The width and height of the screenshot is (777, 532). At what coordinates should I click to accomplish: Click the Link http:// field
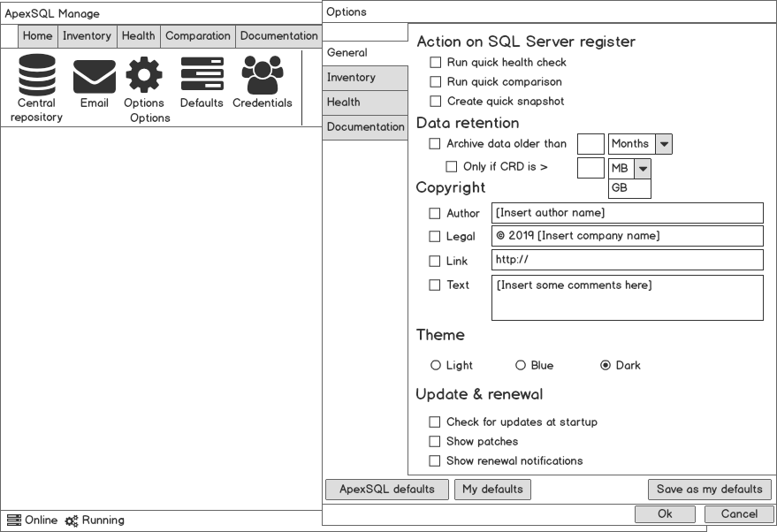(628, 260)
